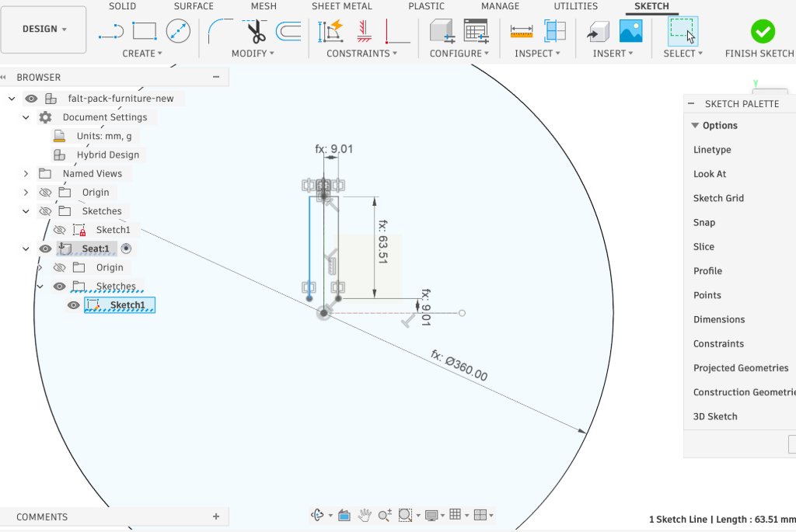Select the Measure ruler tool
Image resolution: width=796 pixels, height=532 pixels.
pos(522,31)
